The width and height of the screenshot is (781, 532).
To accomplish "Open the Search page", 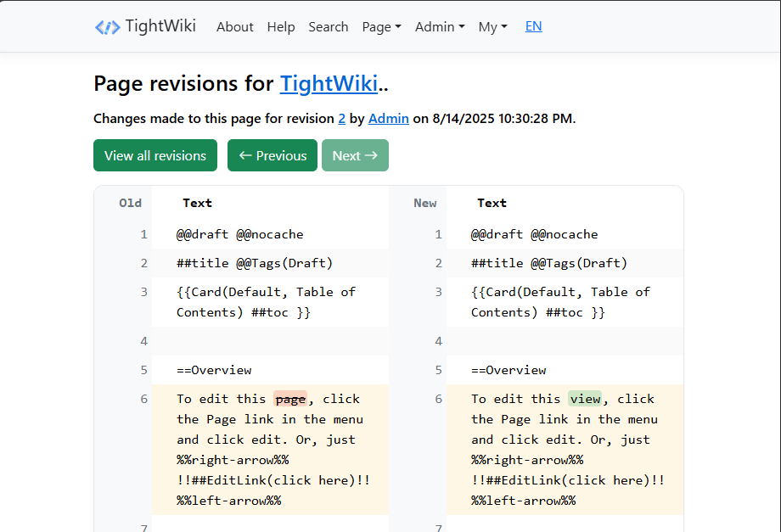I will pos(329,27).
